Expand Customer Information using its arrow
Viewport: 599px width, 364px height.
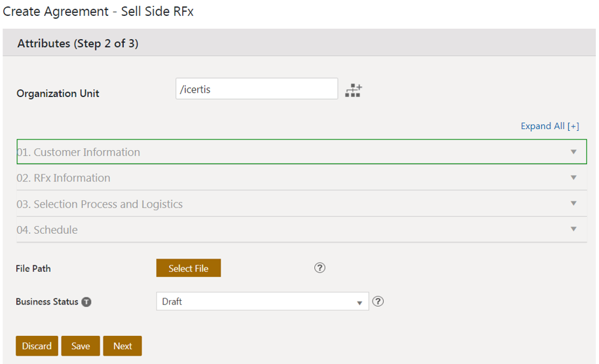(573, 152)
